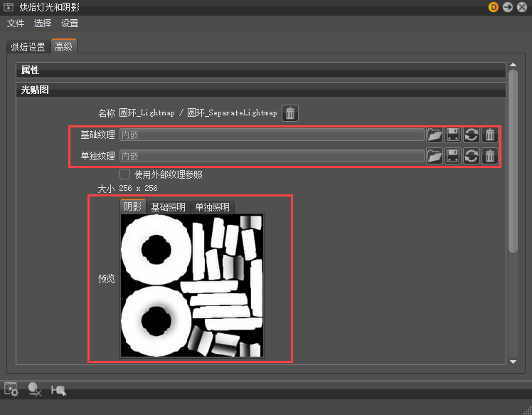Click the arrow dock icon in title bar
The height and width of the screenshot is (415, 532).
pyautogui.click(x=508, y=7)
